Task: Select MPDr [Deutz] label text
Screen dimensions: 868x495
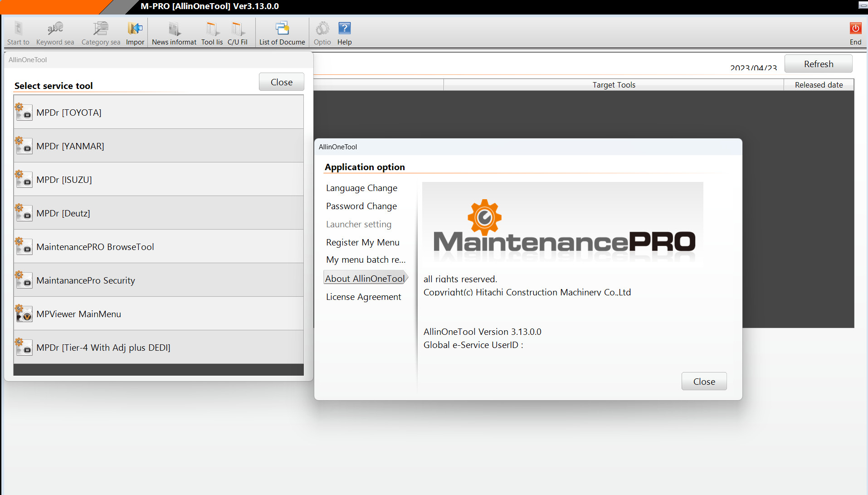Action: [x=63, y=213]
